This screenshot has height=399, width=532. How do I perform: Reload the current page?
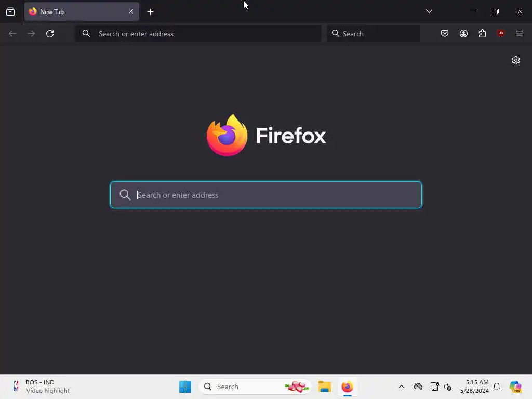50,34
